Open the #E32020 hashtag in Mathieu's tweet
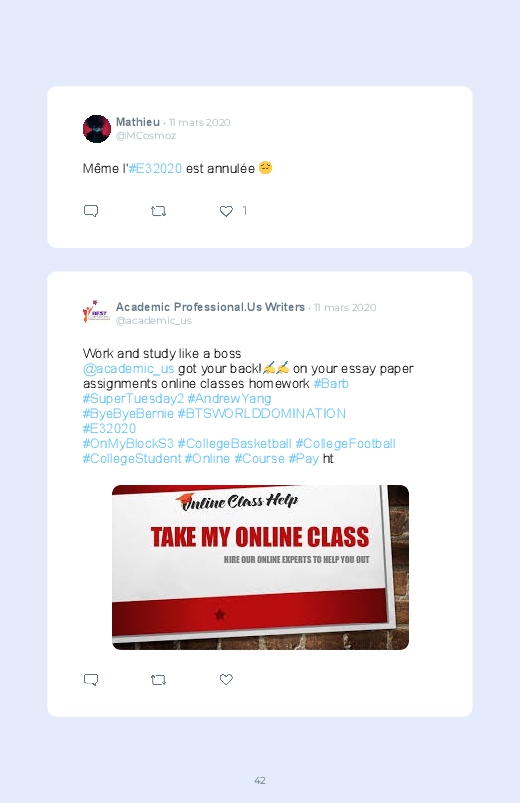The image size is (520, 803). click(x=155, y=168)
